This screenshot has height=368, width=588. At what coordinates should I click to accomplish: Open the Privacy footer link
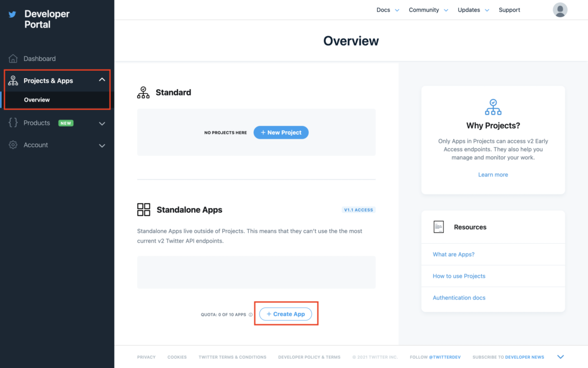(146, 357)
